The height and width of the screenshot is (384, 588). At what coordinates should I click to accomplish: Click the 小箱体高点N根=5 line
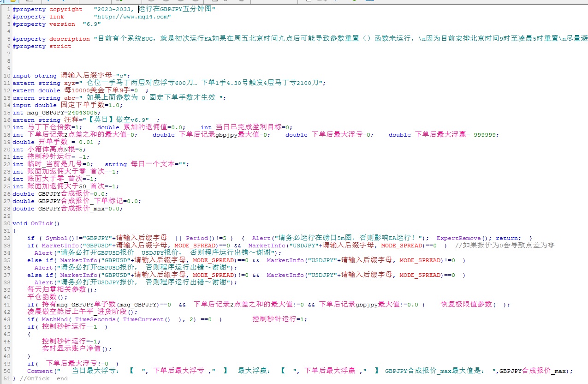point(49,150)
